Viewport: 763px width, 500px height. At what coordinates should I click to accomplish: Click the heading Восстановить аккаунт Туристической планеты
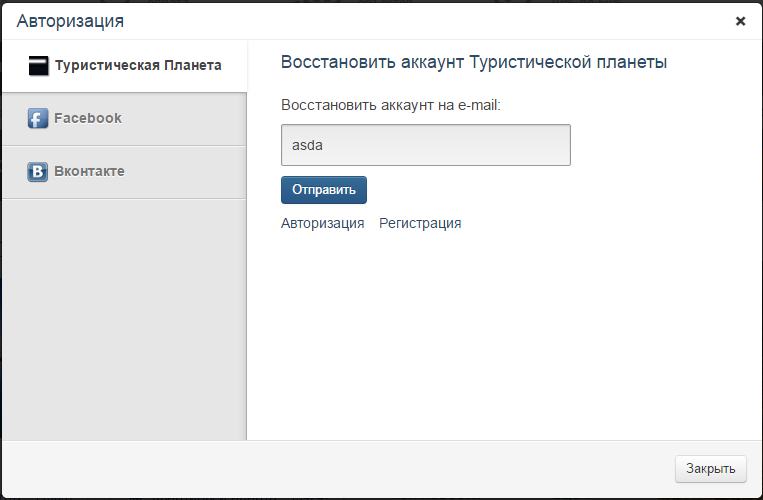[x=474, y=62]
